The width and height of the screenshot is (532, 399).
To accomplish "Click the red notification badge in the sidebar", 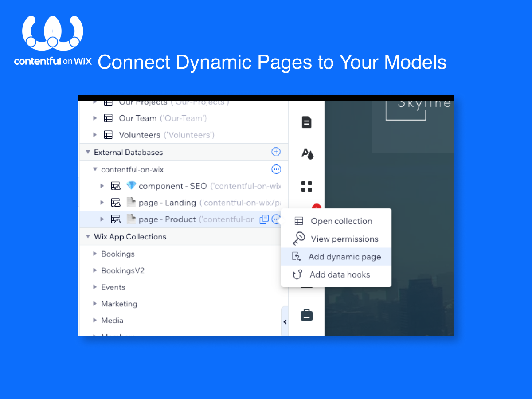I will pos(317,207).
